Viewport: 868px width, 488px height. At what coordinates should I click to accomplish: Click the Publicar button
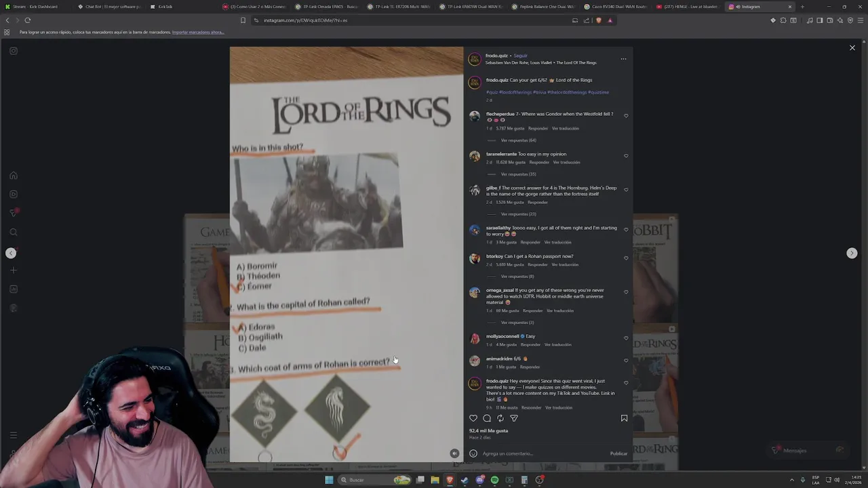click(x=618, y=453)
